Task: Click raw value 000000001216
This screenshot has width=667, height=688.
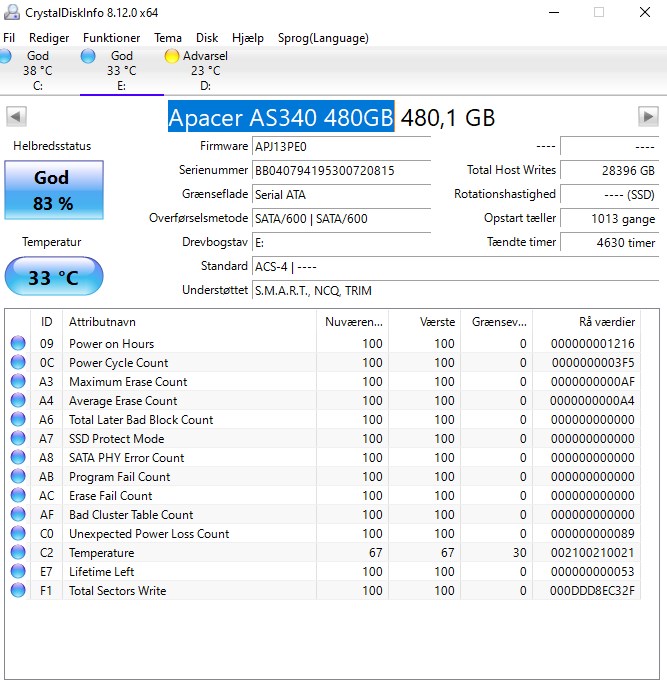Action: coord(592,344)
